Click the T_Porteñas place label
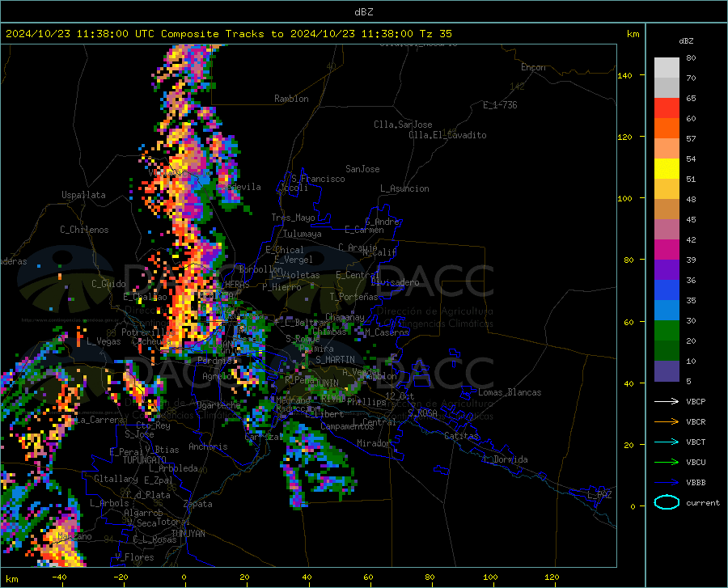Screen dimensions: 728x588 [x=353, y=297]
